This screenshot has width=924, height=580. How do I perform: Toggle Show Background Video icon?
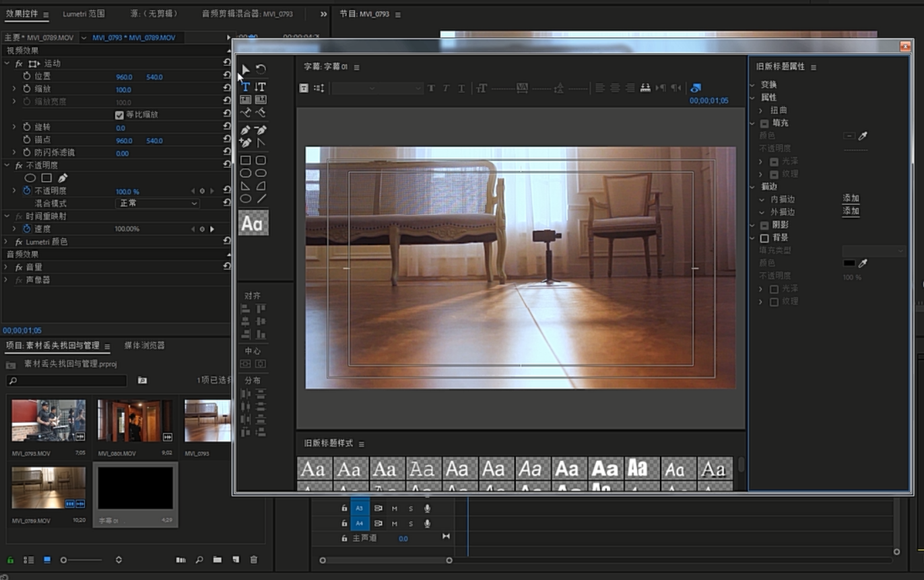[x=696, y=88]
